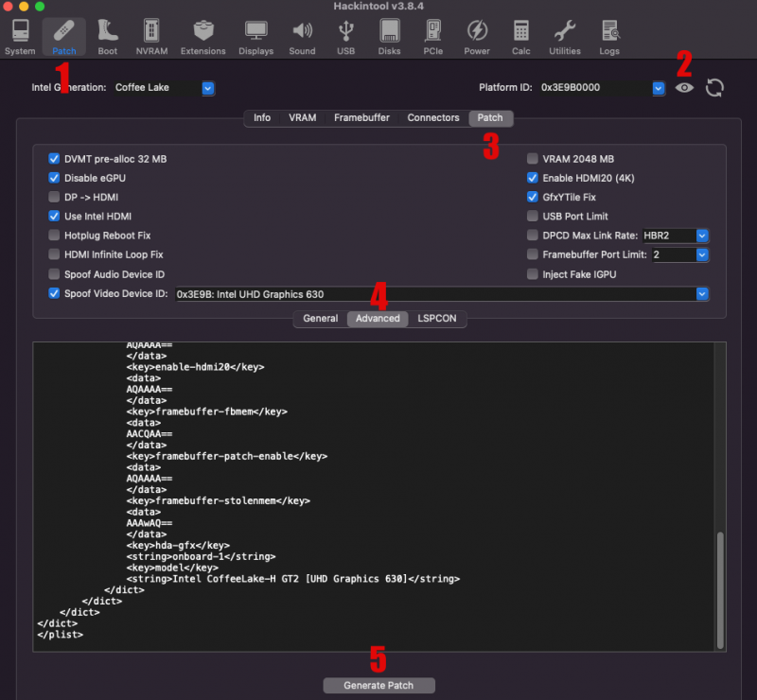Open the PCIe toolbar icon
This screenshot has width=757, height=700.
pos(433,37)
